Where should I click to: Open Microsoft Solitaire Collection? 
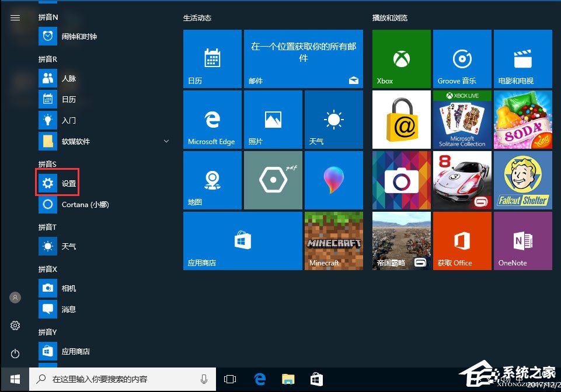(462, 119)
